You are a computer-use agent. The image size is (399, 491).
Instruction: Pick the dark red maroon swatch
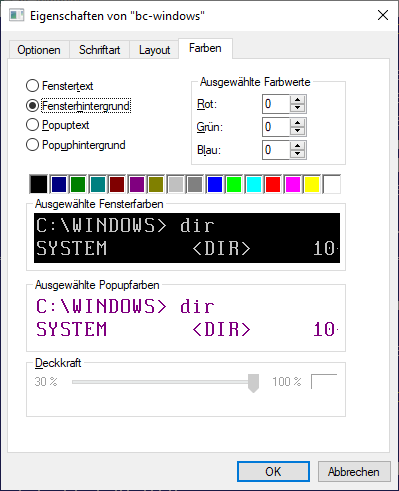tap(117, 184)
